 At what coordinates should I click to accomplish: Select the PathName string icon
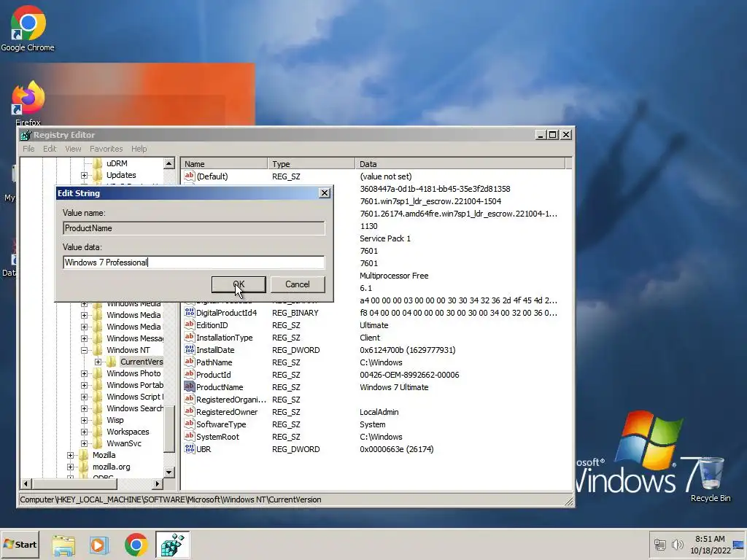point(189,362)
